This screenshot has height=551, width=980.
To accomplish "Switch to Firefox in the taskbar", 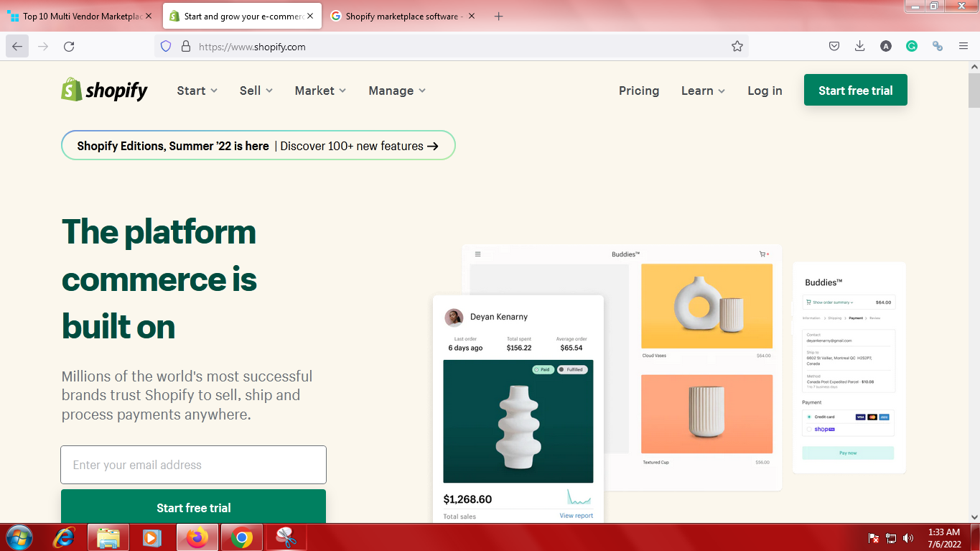I will pos(197,537).
